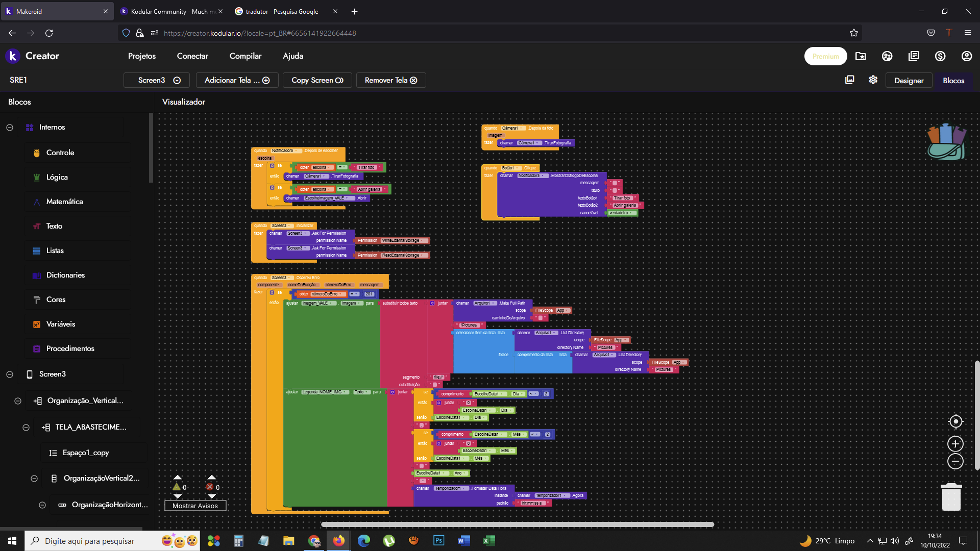Click the Premium button
This screenshot has width=980, height=551.
coord(825,56)
